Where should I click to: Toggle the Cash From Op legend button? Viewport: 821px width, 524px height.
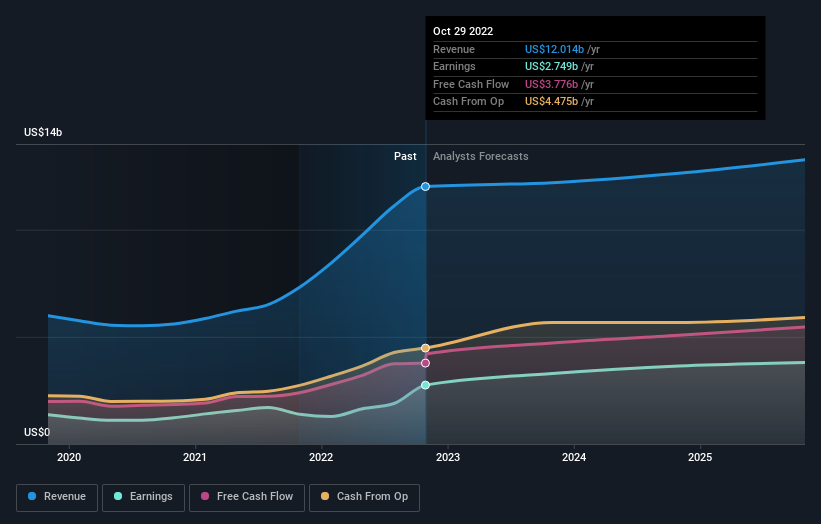coord(364,497)
